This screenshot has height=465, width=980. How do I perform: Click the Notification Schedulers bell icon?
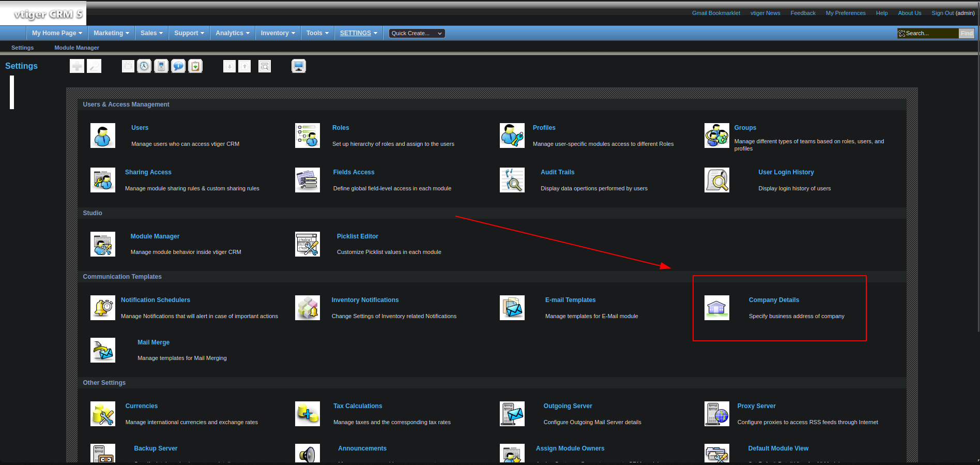click(103, 308)
